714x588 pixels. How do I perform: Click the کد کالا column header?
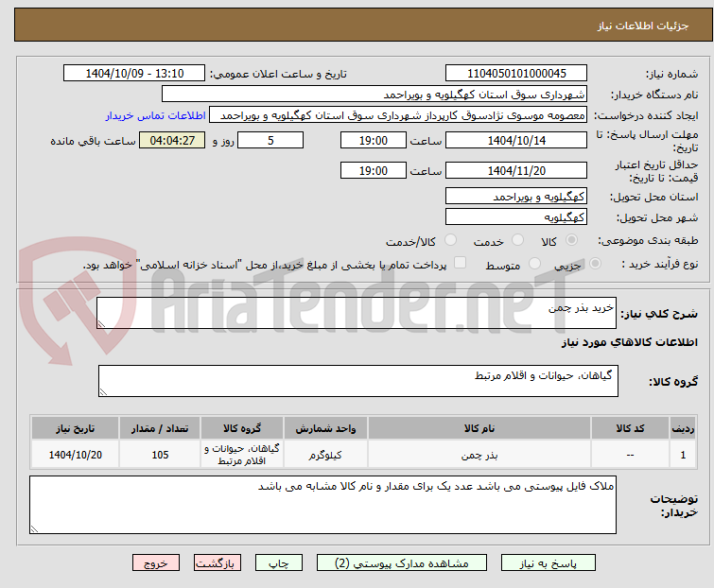pyautogui.click(x=630, y=428)
